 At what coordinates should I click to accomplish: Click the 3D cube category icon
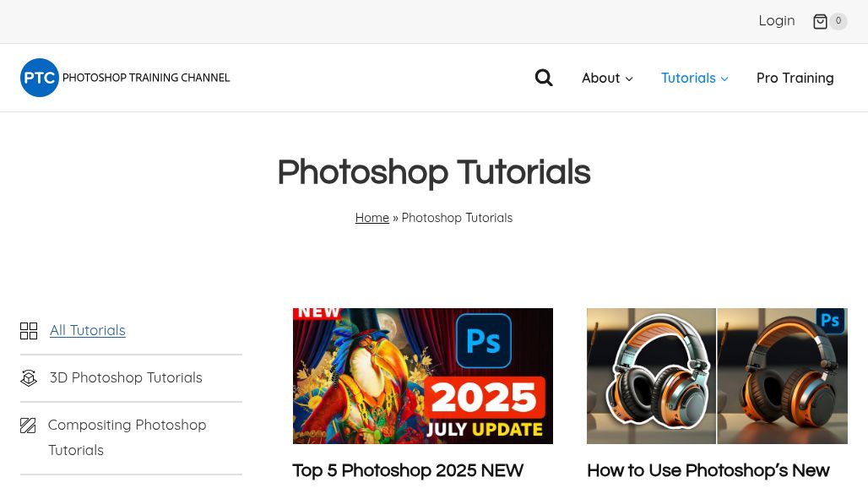29,378
